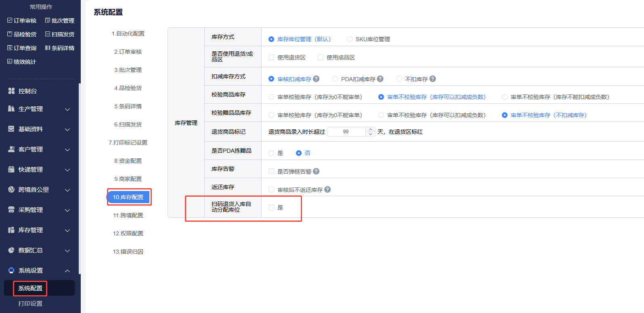Switch to 1.自动化配置 tab
644x313 pixels.
pyautogui.click(x=128, y=34)
